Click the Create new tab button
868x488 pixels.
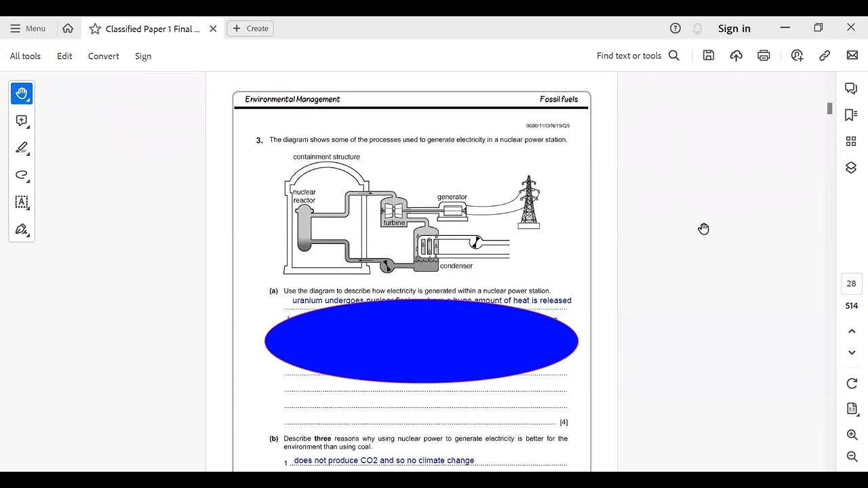pyautogui.click(x=250, y=28)
